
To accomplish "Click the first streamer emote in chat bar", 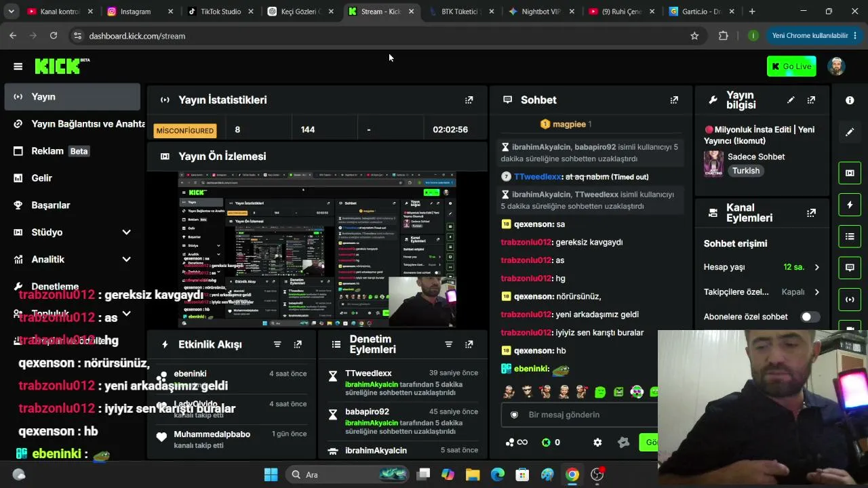I will tap(509, 392).
